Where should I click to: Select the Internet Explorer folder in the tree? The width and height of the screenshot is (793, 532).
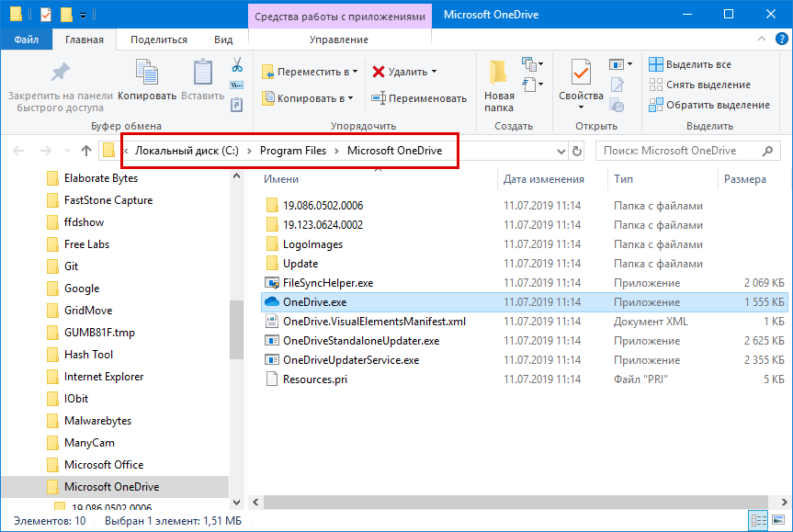click(104, 377)
